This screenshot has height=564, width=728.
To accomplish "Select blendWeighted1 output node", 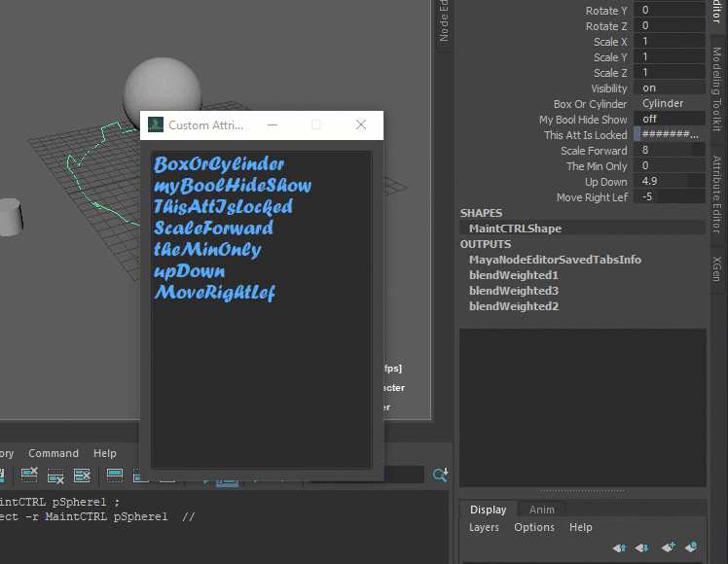I will pos(514,275).
